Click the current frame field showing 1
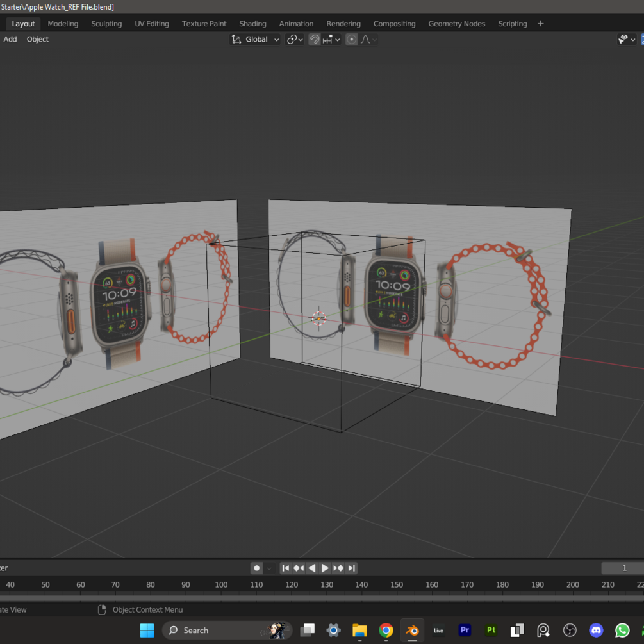Image resolution: width=644 pixels, height=644 pixels. pos(623,568)
